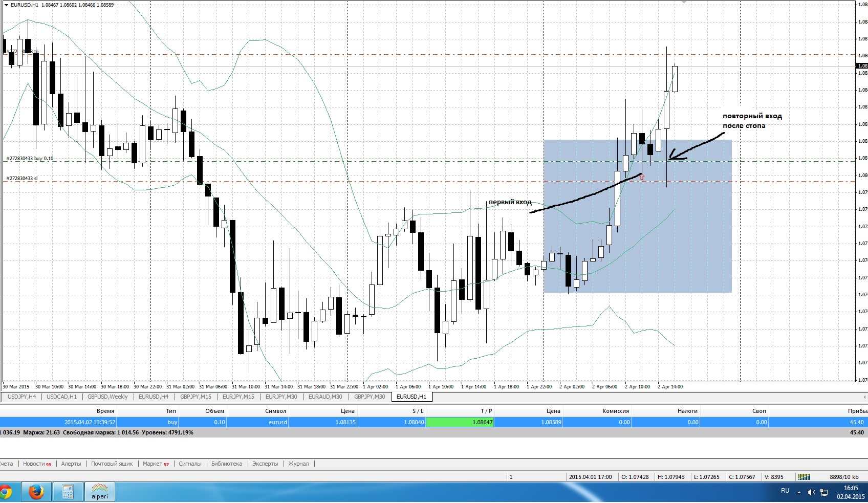The image size is (868, 503).
Task: Open the Журнал terminal tab
Action: pos(298,464)
